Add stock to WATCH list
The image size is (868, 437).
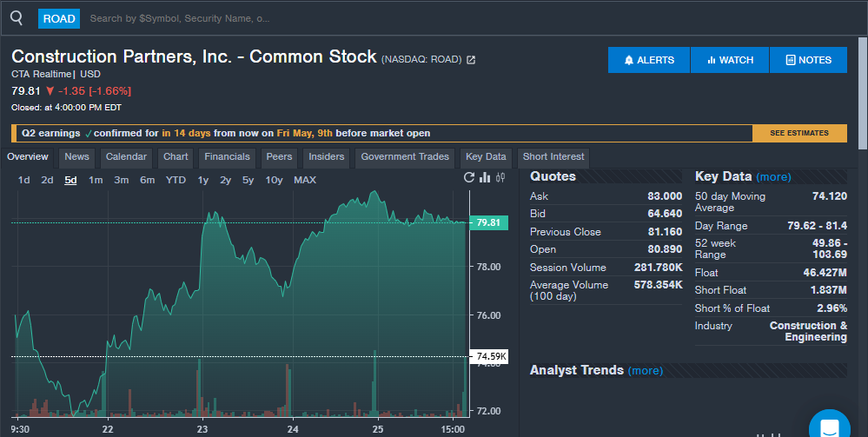730,60
